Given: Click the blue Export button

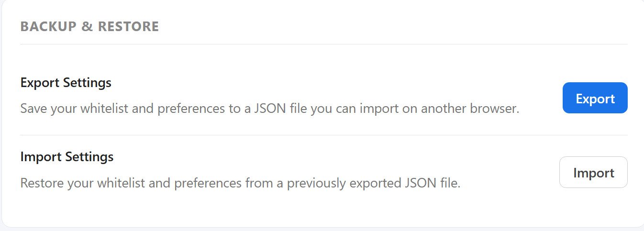Looking at the screenshot, I should (595, 98).
